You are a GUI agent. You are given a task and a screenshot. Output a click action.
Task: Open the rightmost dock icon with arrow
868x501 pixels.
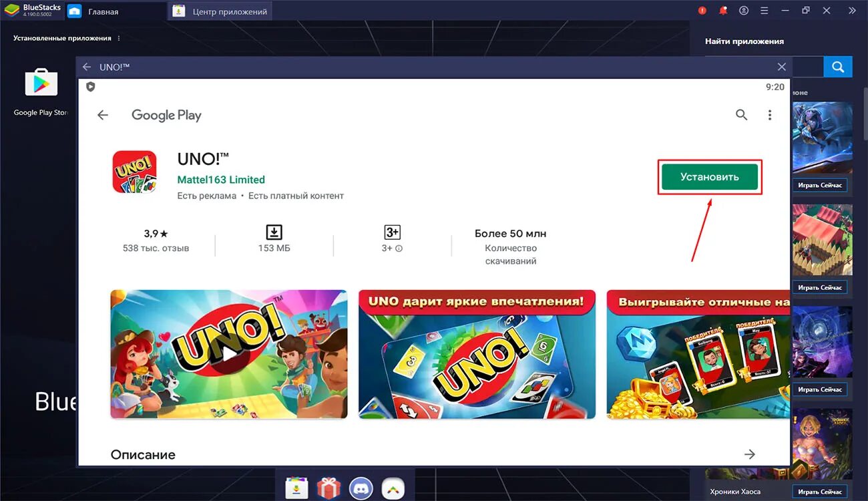393,489
